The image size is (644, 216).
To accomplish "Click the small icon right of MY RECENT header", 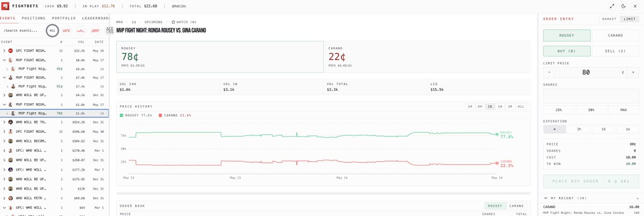I will click(638, 198).
